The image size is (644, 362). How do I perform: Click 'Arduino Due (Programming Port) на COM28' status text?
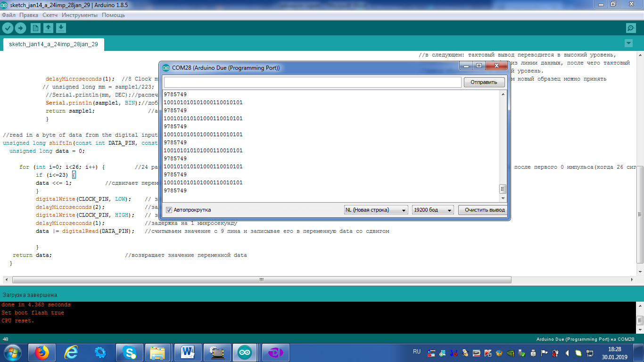coord(585,339)
